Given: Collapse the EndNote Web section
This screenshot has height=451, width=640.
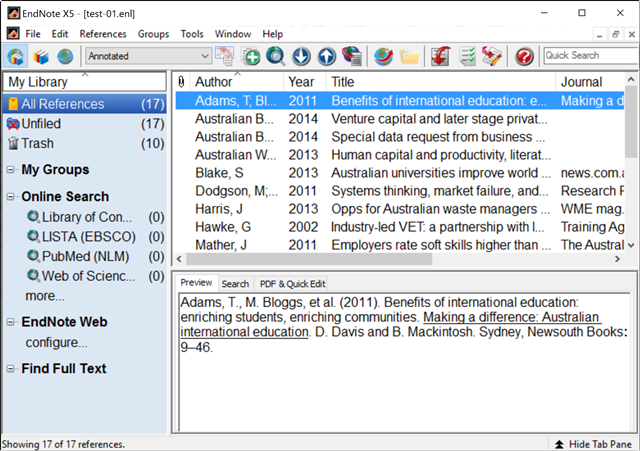Looking at the screenshot, I should 11,322.
